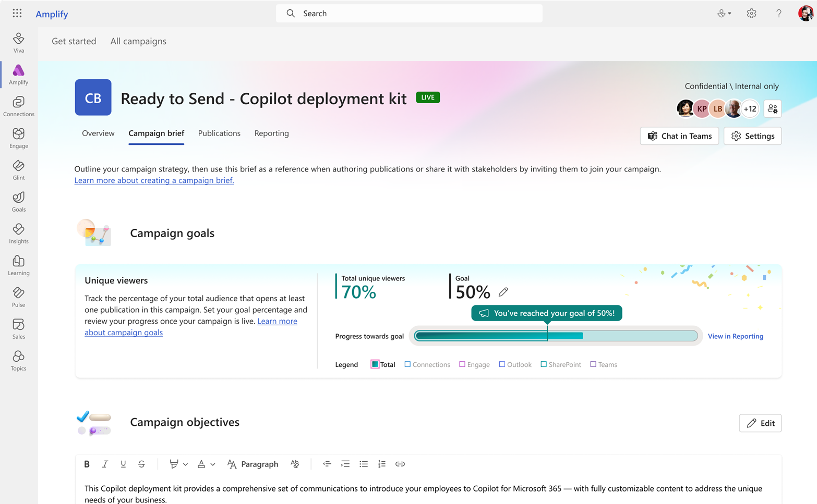Select the font color tool

pos(201,464)
